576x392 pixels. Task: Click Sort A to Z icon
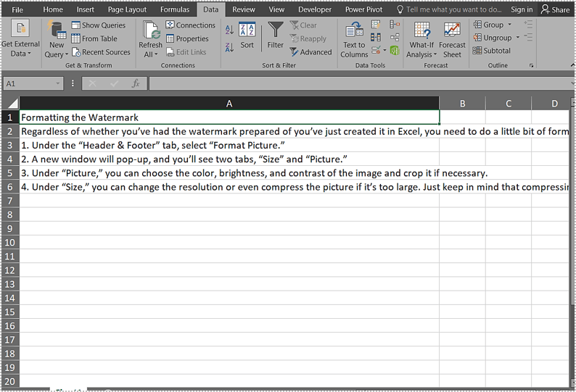(x=229, y=30)
